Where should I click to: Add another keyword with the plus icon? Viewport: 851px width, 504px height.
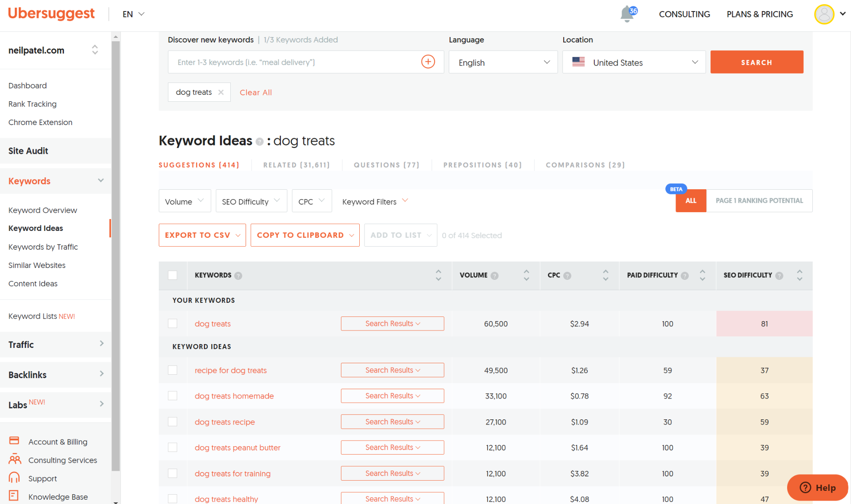[x=427, y=62]
